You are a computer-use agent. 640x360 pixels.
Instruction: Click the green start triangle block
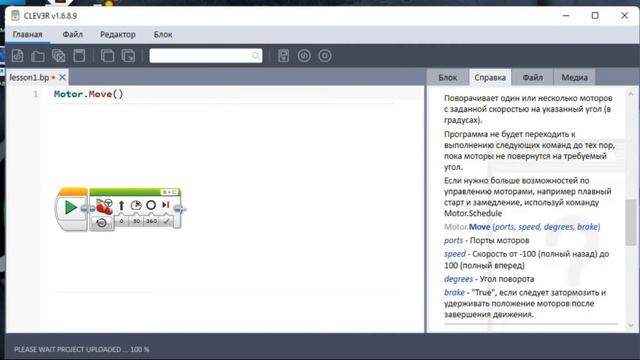[71, 208]
